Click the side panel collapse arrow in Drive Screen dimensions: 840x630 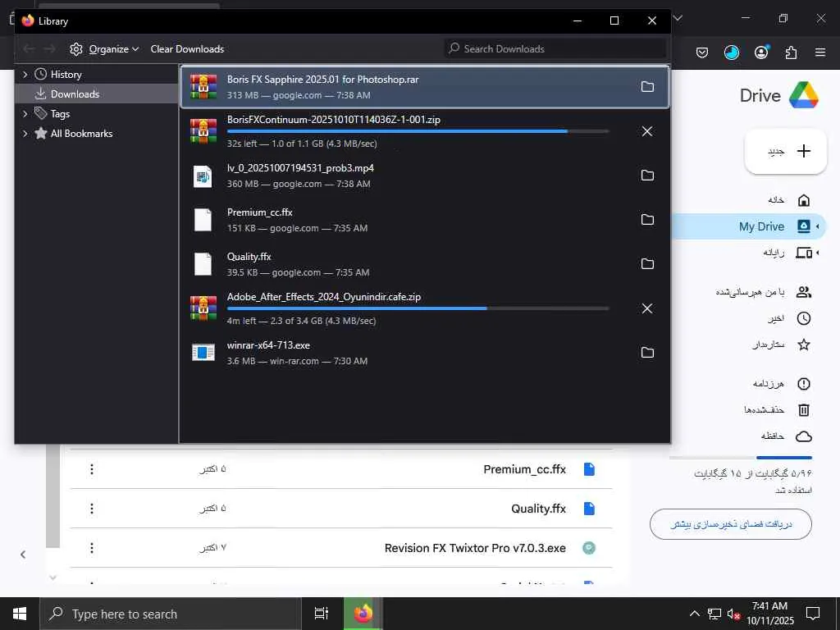click(x=23, y=555)
